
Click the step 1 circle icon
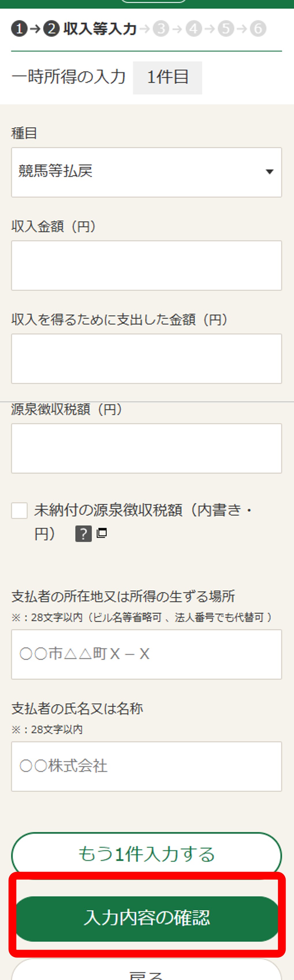(x=19, y=29)
